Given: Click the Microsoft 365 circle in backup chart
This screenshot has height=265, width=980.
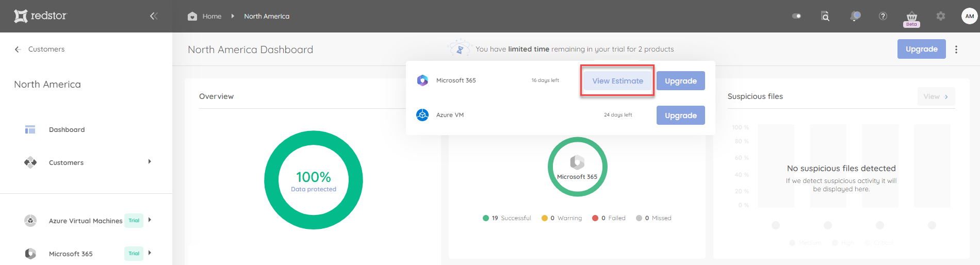Looking at the screenshot, I should click(577, 167).
